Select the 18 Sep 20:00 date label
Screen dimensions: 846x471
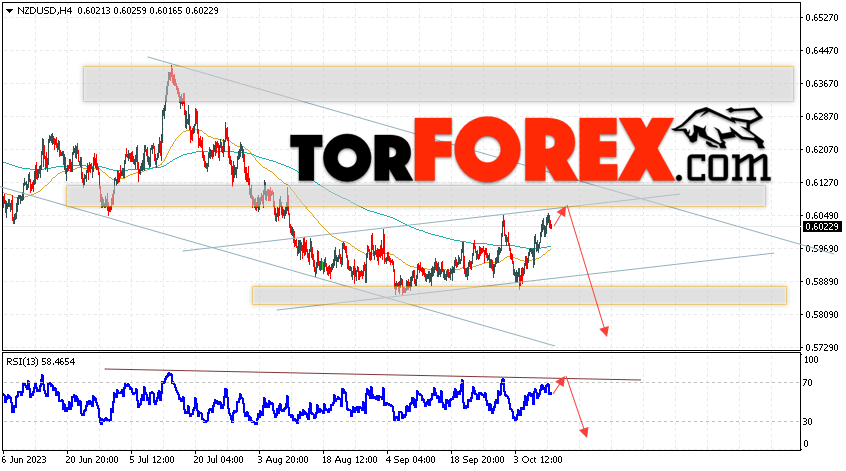tap(477, 460)
